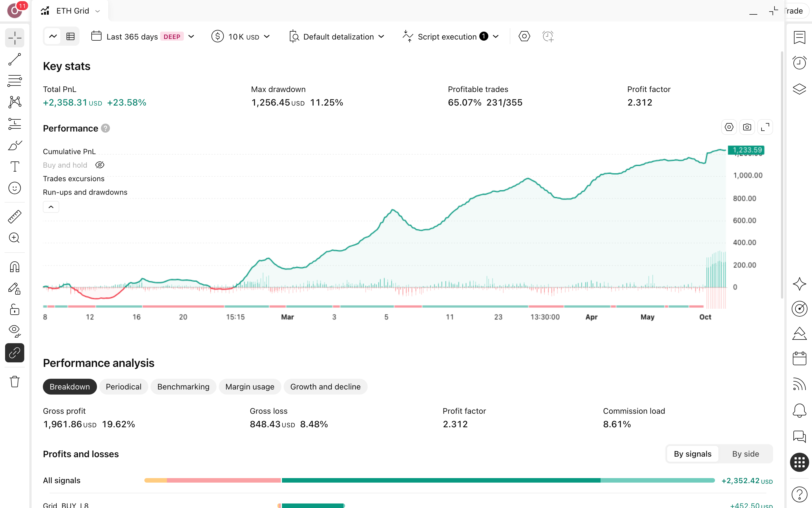
Task: Select the text annotation tool
Action: (14, 167)
